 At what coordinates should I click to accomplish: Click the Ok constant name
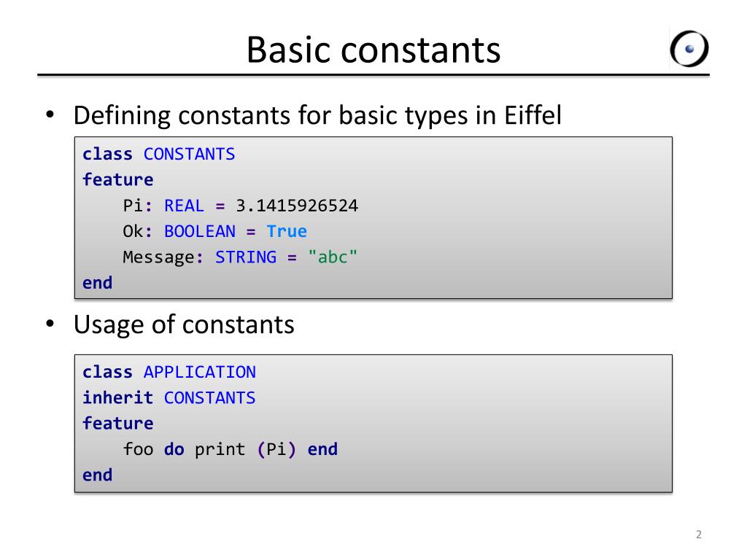pos(133,231)
